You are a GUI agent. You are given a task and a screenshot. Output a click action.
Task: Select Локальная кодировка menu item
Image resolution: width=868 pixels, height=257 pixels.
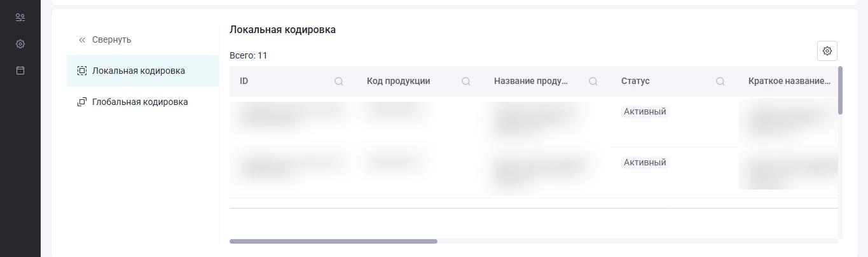pos(143,71)
